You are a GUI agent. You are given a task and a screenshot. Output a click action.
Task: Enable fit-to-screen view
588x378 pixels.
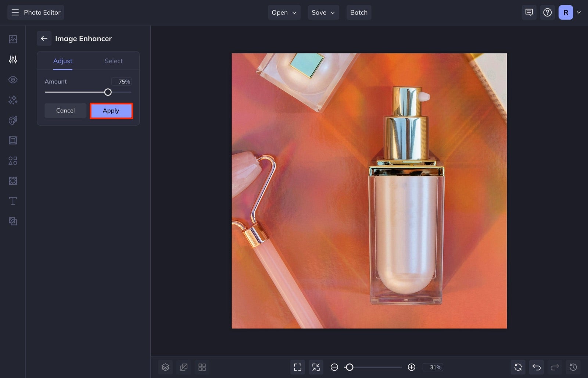(316, 367)
